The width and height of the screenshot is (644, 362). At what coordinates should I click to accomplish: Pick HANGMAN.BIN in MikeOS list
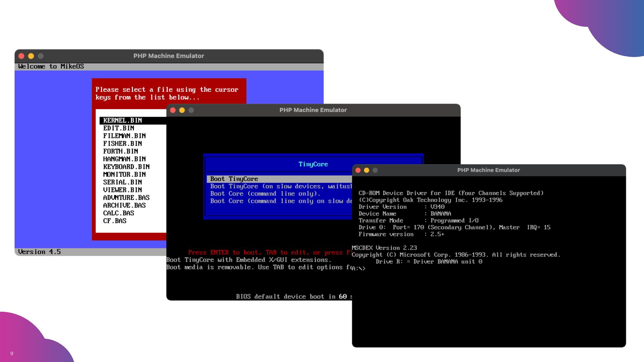(124, 159)
